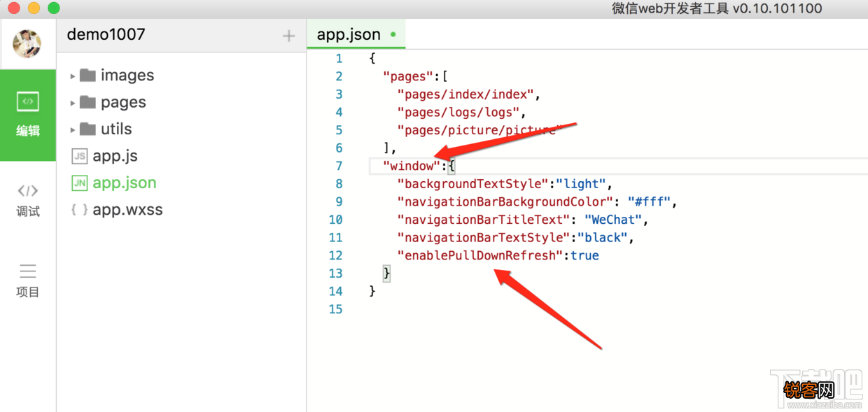Click the utils folder icon

point(87,129)
